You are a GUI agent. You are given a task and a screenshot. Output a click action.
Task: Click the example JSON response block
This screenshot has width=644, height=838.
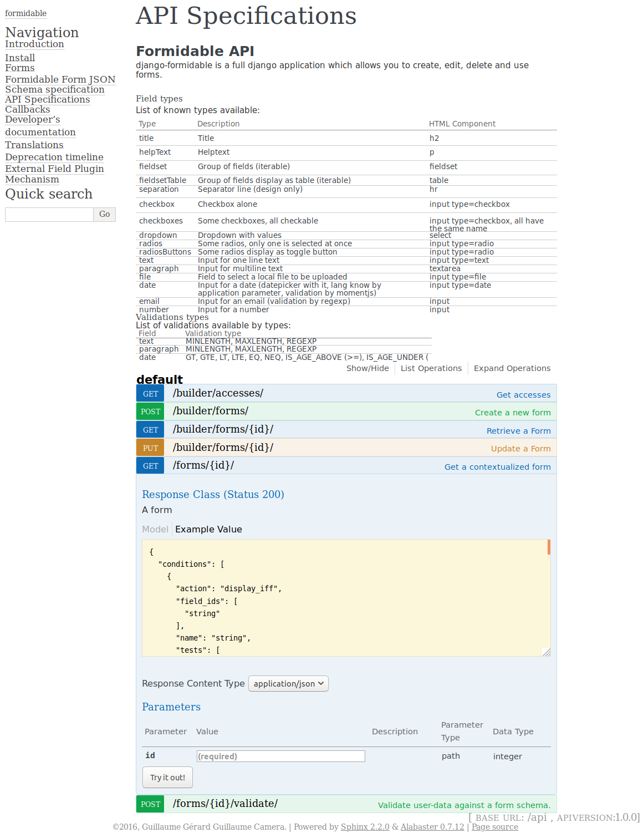pyautogui.click(x=346, y=598)
